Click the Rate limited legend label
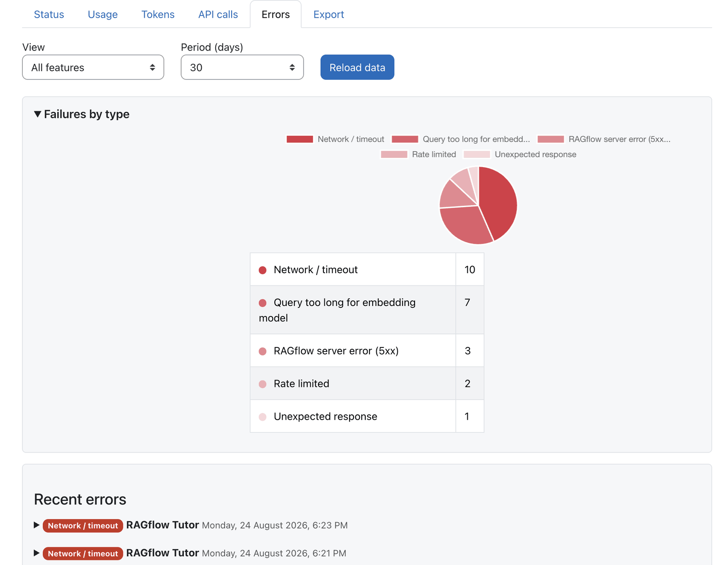The width and height of the screenshot is (728, 565). [x=434, y=154]
